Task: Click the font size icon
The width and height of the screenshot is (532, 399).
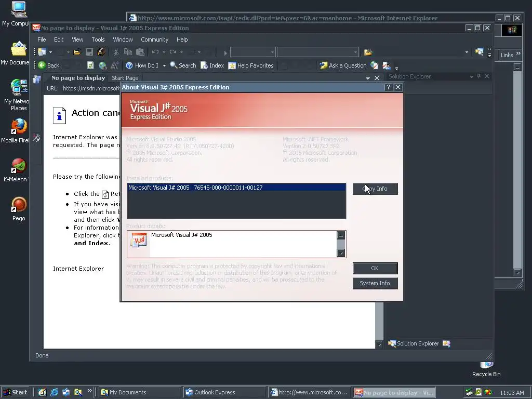Action: point(114,65)
